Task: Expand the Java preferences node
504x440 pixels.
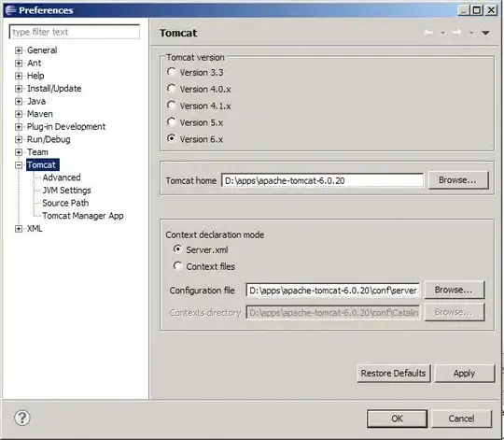Action: click(x=19, y=101)
